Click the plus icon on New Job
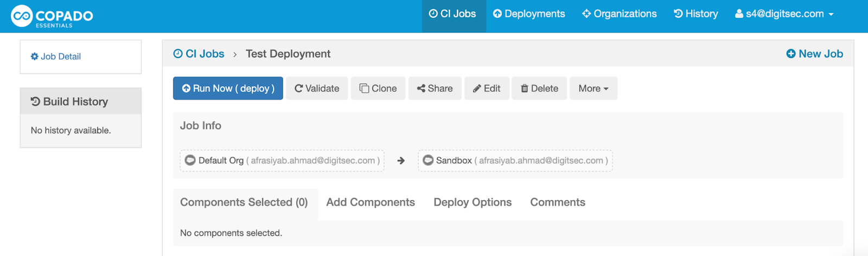The height and width of the screenshot is (256, 868). 791,54
